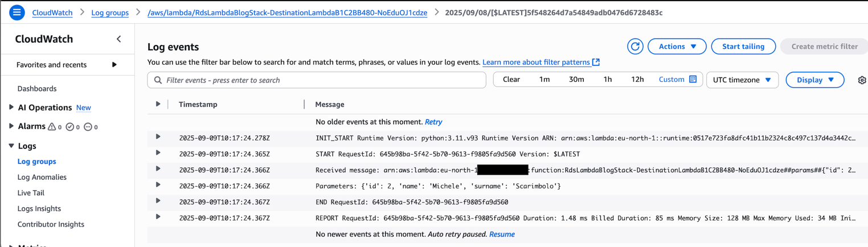
Task: Click the search magnifier icon in filter bar
Action: [x=158, y=80]
